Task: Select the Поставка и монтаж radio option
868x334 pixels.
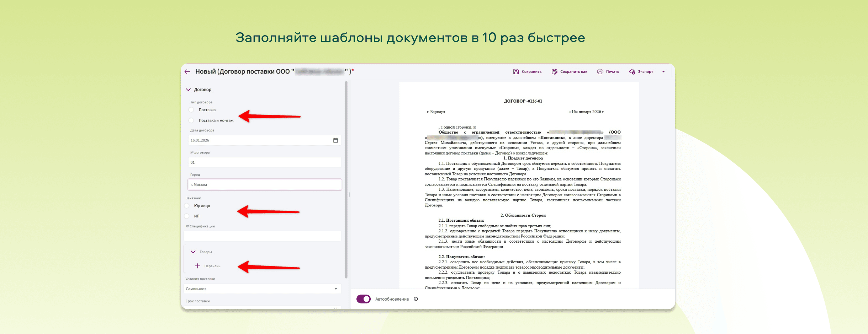Action: 191,120
